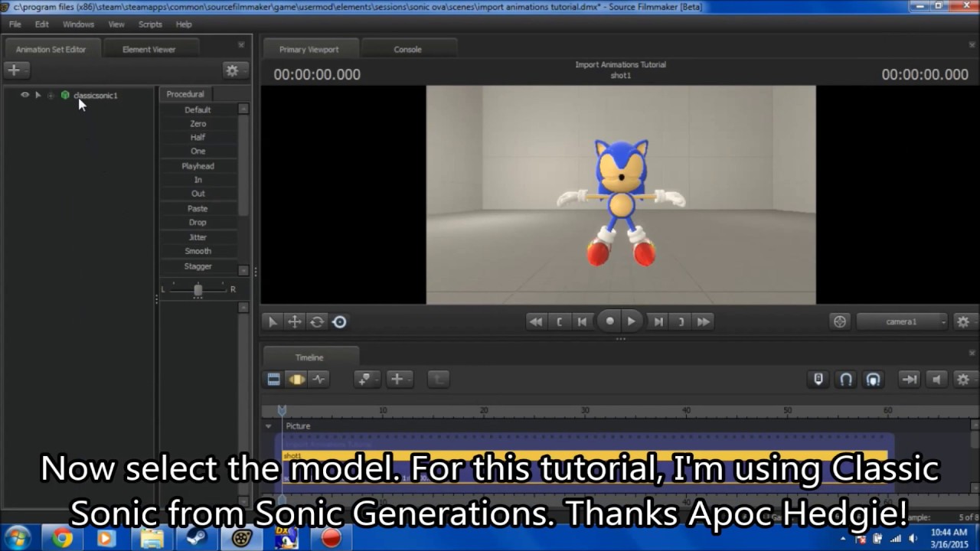
Task: Switch to the Clip Editor mode
Action: (273, 379)
